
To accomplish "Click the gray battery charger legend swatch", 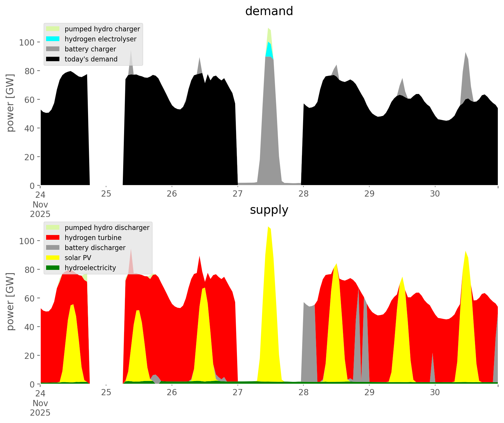I will point(53,49).
